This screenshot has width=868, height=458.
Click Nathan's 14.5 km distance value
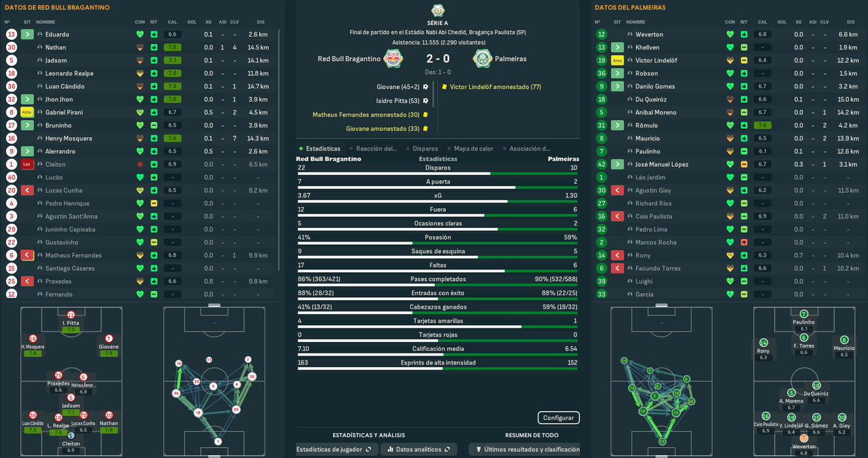click(258, 47)
